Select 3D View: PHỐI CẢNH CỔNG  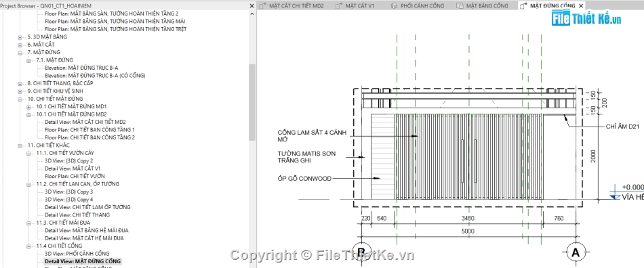click(77, 254)
